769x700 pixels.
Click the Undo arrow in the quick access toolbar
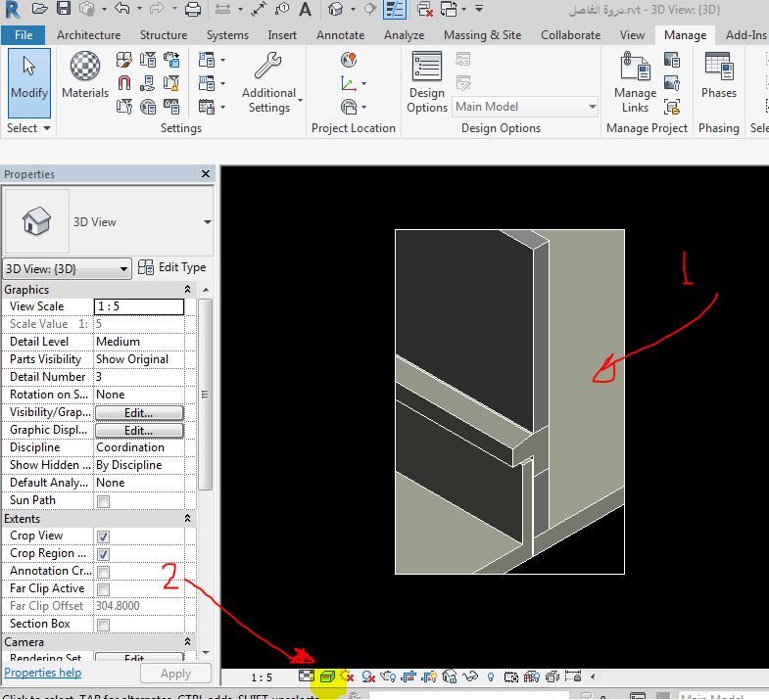tap(122, 9)
